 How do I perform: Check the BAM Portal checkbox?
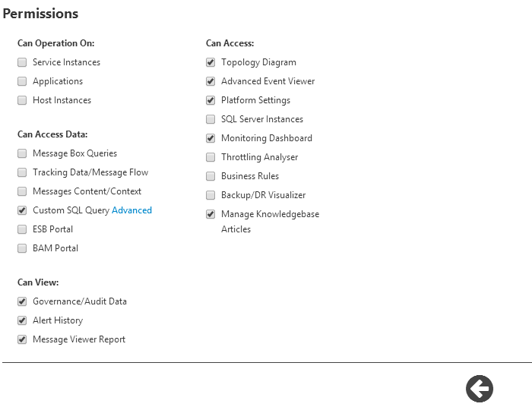click(22, 248)
